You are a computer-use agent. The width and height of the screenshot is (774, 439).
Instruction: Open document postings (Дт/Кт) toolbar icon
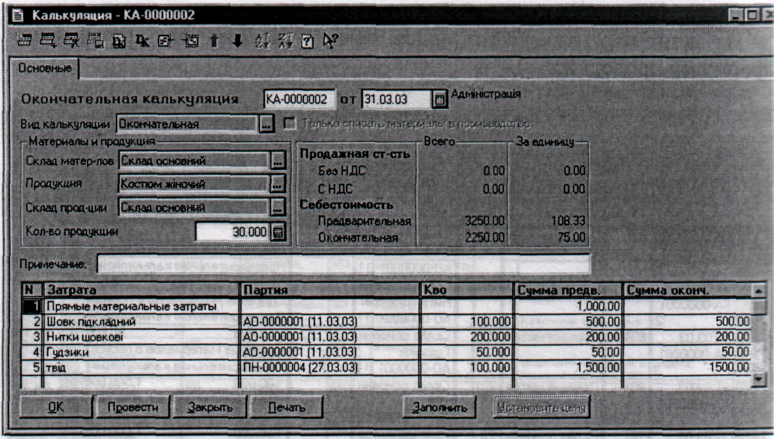(x=119, y=41)
